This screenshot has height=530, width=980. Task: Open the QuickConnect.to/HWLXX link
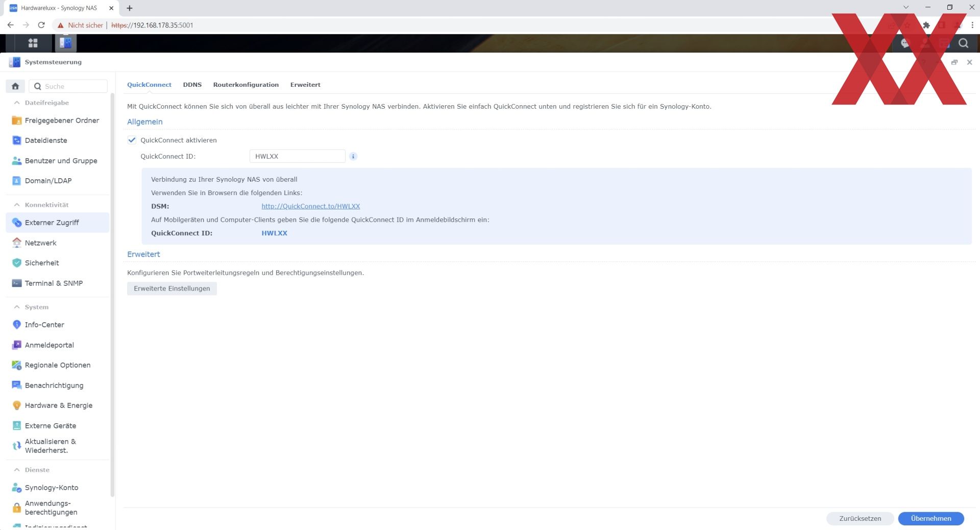tap(310, 206)
